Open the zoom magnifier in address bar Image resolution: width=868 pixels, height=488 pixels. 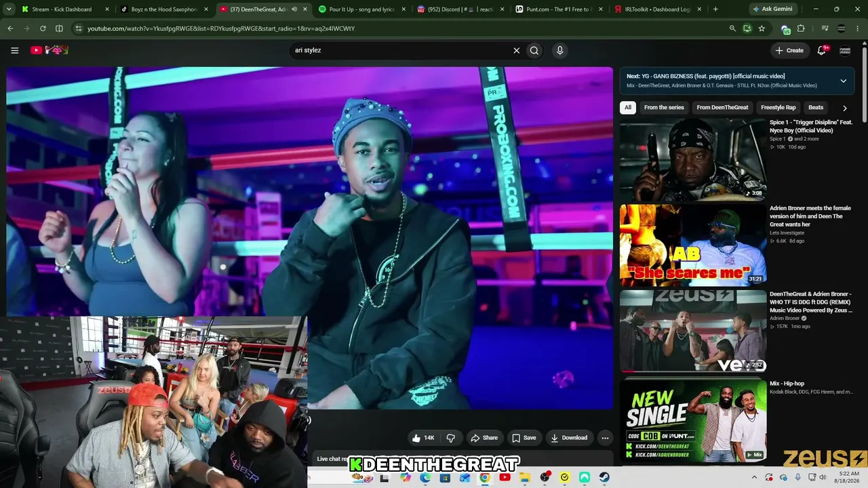(732, 28)
